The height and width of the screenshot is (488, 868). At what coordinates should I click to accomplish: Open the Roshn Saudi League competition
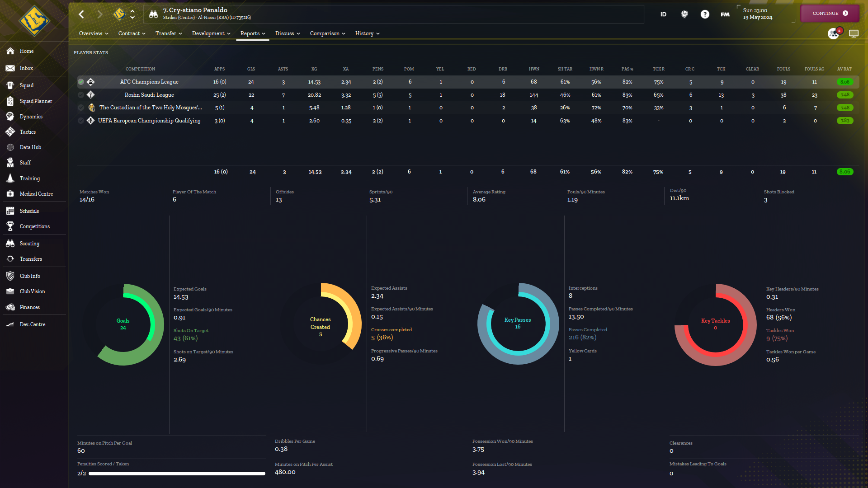pyautogui.click(x=149, y=95)
